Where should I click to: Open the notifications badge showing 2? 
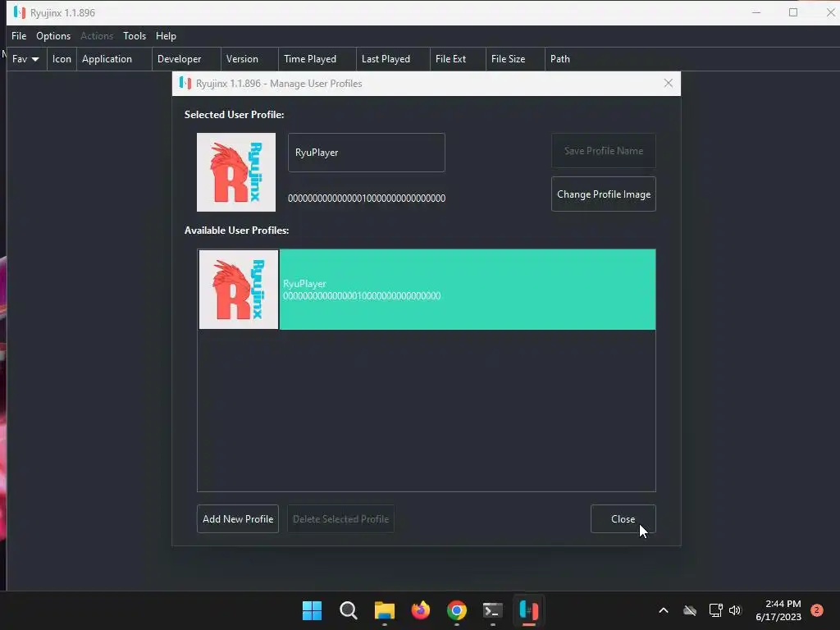(817, 610)
